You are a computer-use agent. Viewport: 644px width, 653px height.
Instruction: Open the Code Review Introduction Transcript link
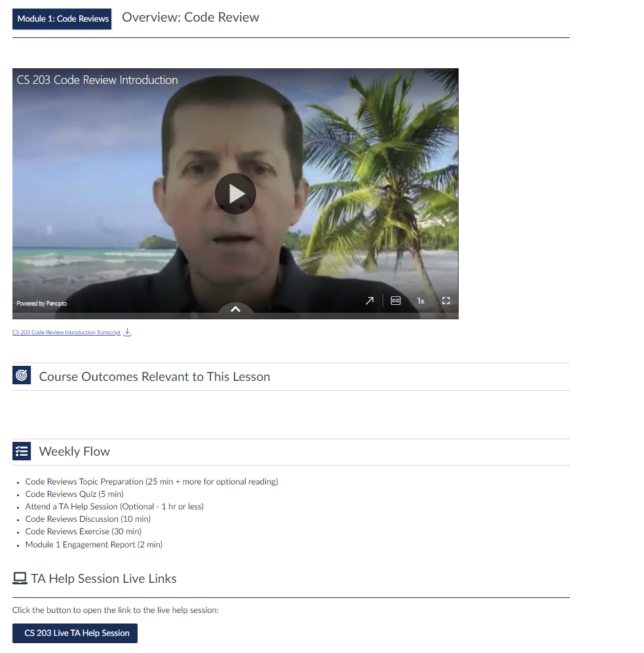click(x=66, y=333)
